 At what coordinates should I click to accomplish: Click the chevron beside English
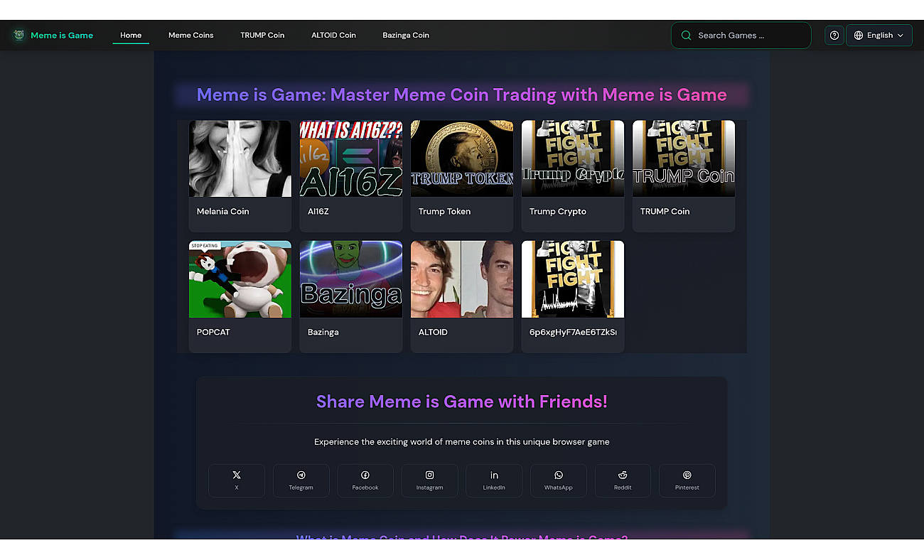(x=901, y=35)
